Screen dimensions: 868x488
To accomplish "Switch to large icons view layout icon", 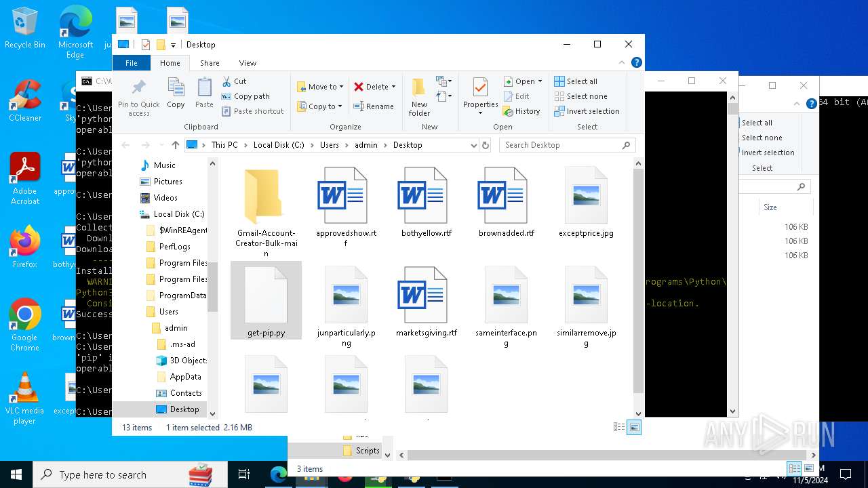I will (633, 427).
